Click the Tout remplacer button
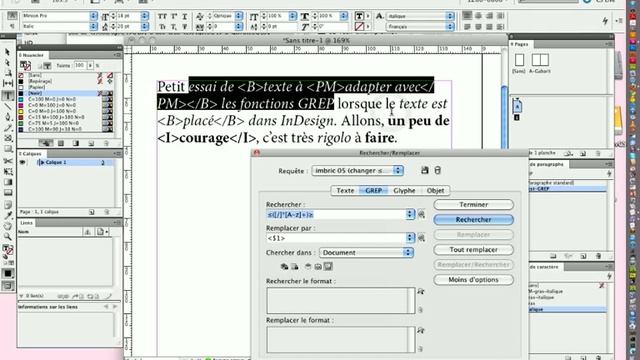 point(473,249)
